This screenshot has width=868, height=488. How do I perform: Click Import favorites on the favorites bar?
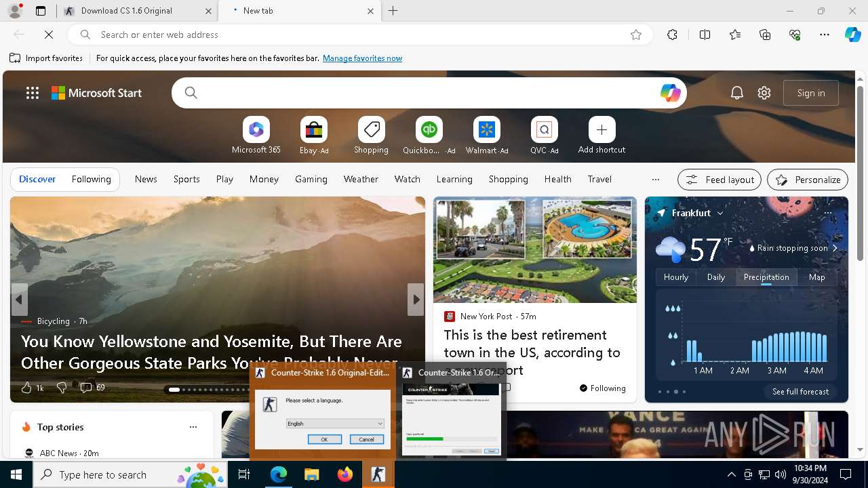point(46,58)
